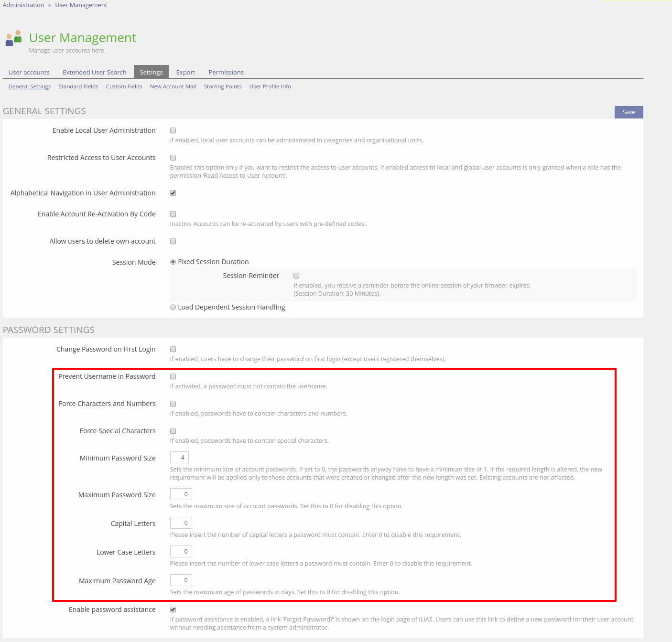The height and width of the screenshot is (642, 672).
Task: Open Standard Fields sub-tab
Action: pyautogui.click(x=78, y=86)
